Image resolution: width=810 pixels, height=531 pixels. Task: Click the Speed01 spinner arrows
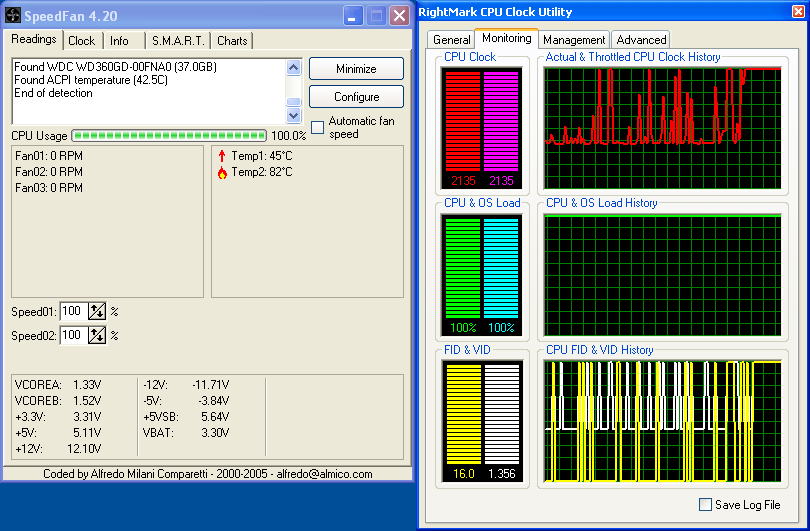97,311
